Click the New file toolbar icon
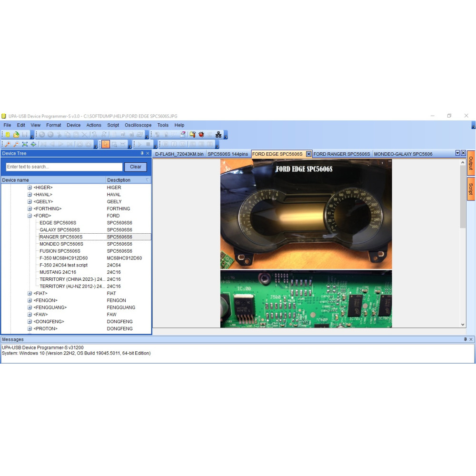 pyautogui.click(x=7, y=135)
